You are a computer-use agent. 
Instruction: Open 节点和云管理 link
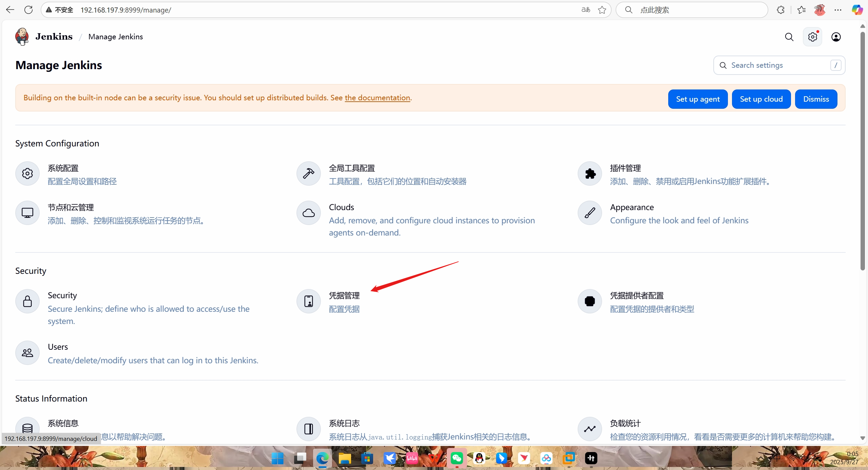pos(71,207)
